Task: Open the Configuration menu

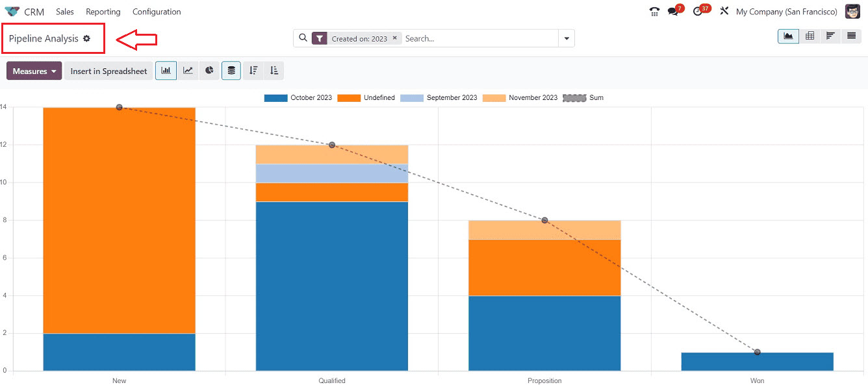Action: tap(157, 12)
